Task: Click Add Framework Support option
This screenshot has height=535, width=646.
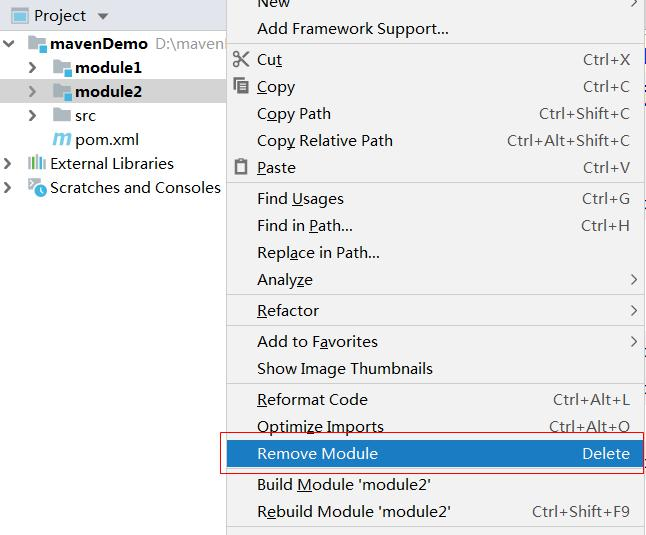Action: pos(352,29)
